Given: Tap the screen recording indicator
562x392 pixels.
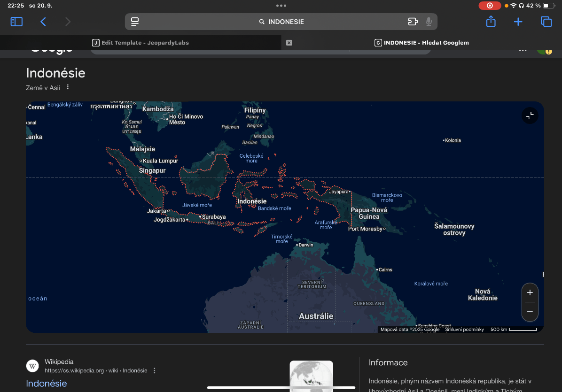Looking at the screenshot, I should (x=490, y=5).
